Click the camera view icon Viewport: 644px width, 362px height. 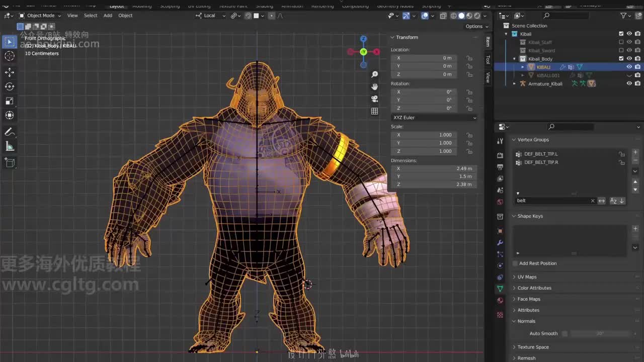[375, 99]
